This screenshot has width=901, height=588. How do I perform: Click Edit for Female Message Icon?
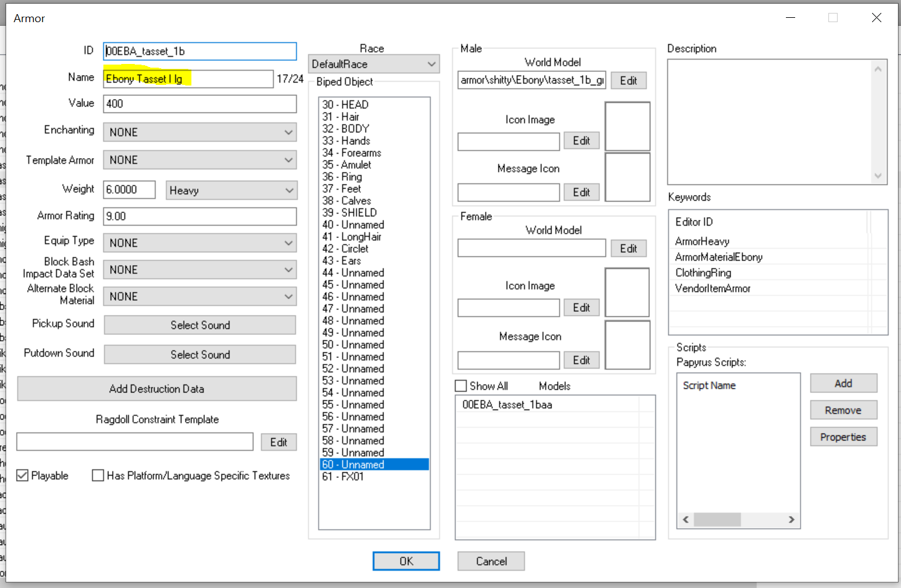[582, 360]
